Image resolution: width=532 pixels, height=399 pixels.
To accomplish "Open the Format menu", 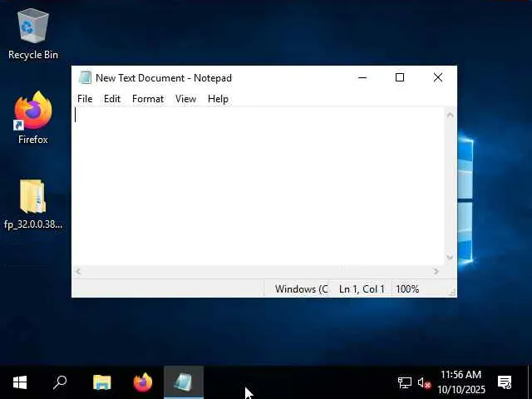I will [148, 99].
